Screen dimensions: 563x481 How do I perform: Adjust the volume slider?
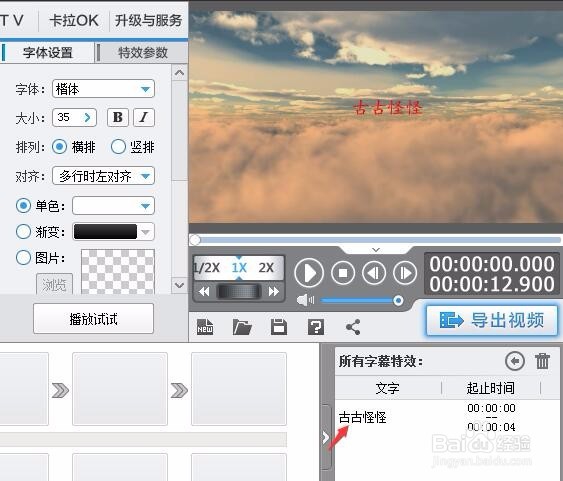[x=362, y=300]
